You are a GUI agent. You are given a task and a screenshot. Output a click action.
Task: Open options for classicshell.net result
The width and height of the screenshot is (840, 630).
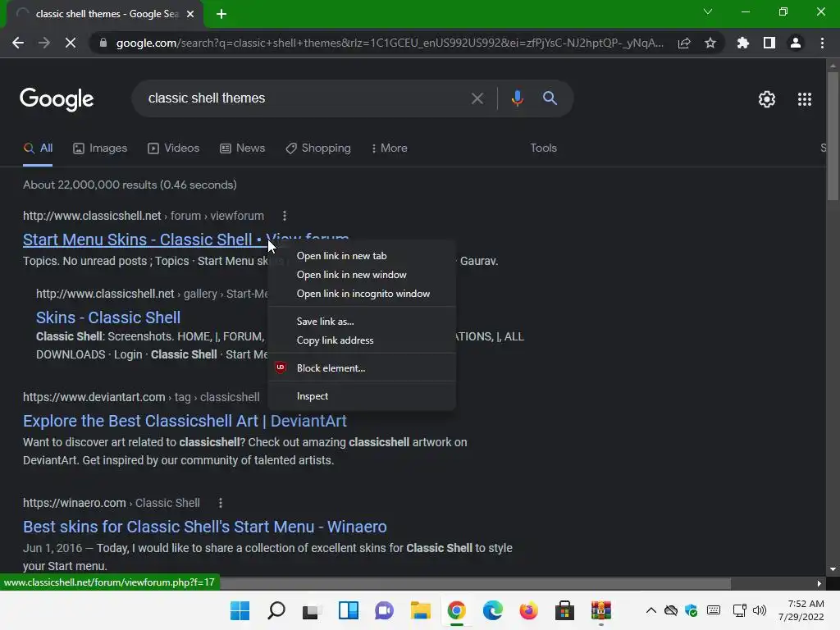(285, 216)
